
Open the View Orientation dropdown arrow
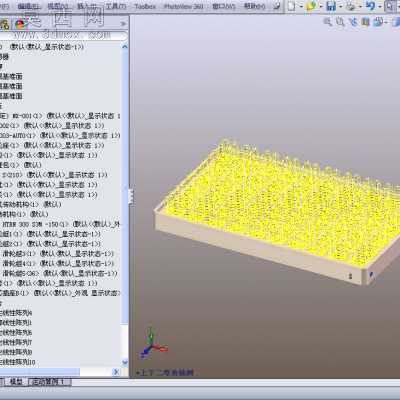tap(386, 23)
